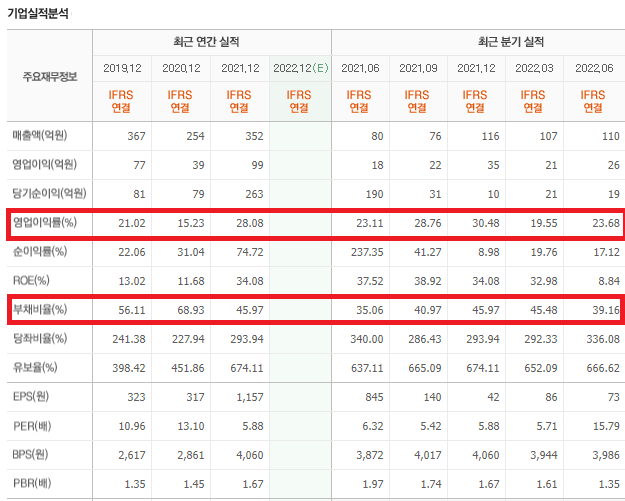Click the 254 sales value for 2020.12
Screen dimensions: 625x501
point(195,136)
